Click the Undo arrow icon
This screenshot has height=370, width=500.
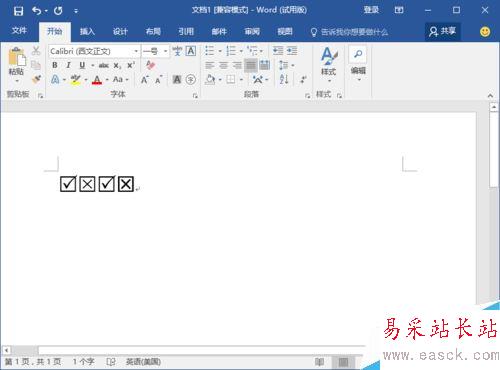point(37,11)
